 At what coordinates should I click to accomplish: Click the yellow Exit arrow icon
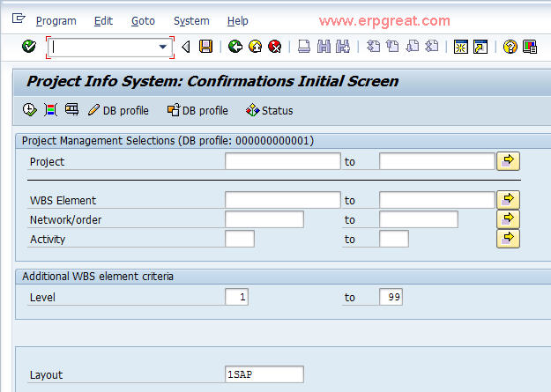tap(255, 47)
